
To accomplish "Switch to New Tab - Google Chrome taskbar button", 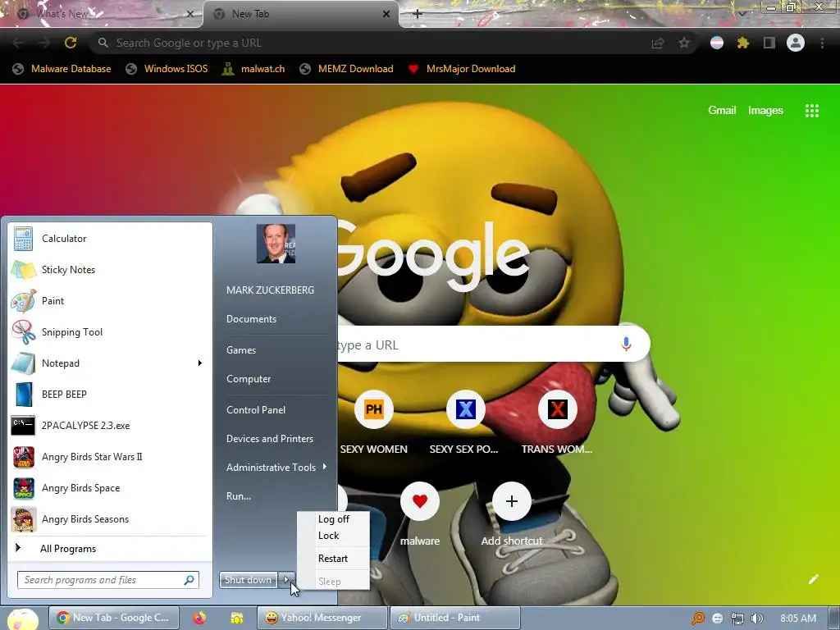I will click(x=114, y=618).
